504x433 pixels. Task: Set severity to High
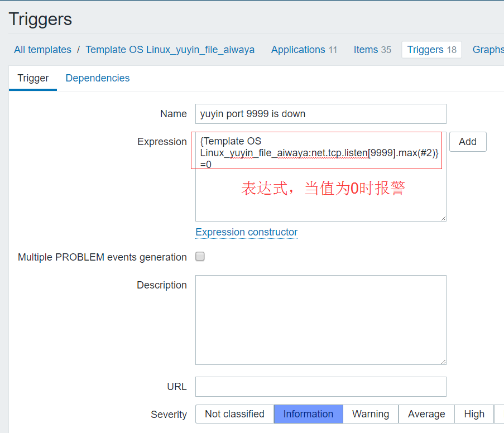click(x=474, y=414)
